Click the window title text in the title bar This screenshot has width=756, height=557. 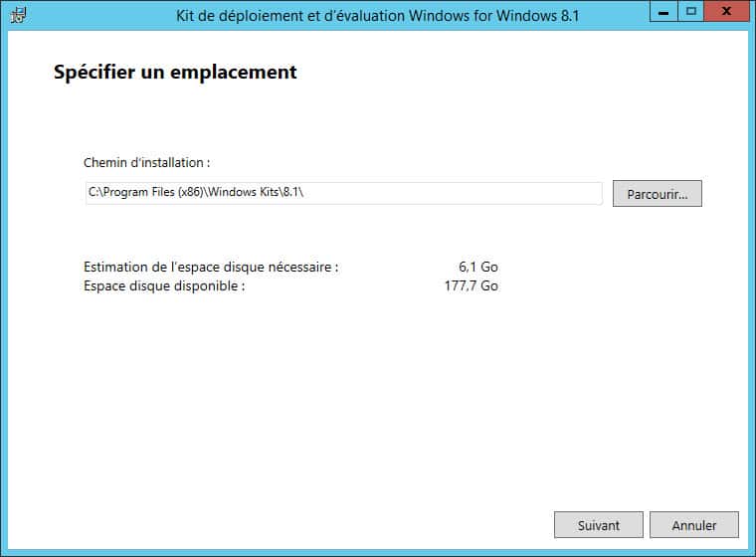coord(377,16)
